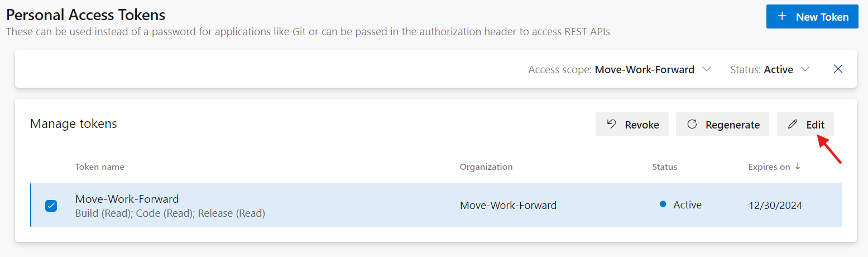Screen dimensions: 868x257
Task: Click the Edit pencil icon
Action: pos(793,125)
